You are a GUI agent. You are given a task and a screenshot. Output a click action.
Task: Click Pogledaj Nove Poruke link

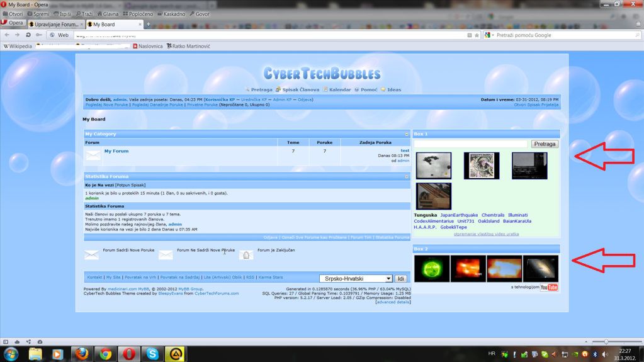106,105
